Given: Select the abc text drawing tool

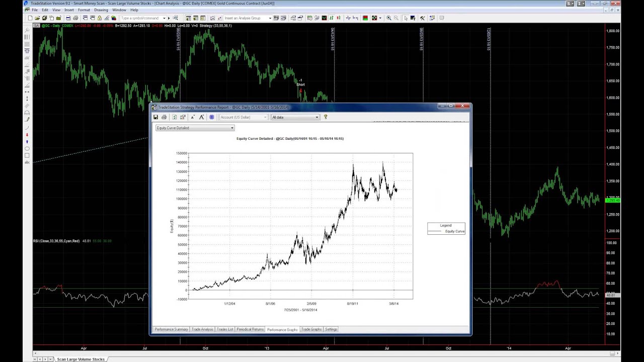Looking at the screenshot, I should point(27,162).
